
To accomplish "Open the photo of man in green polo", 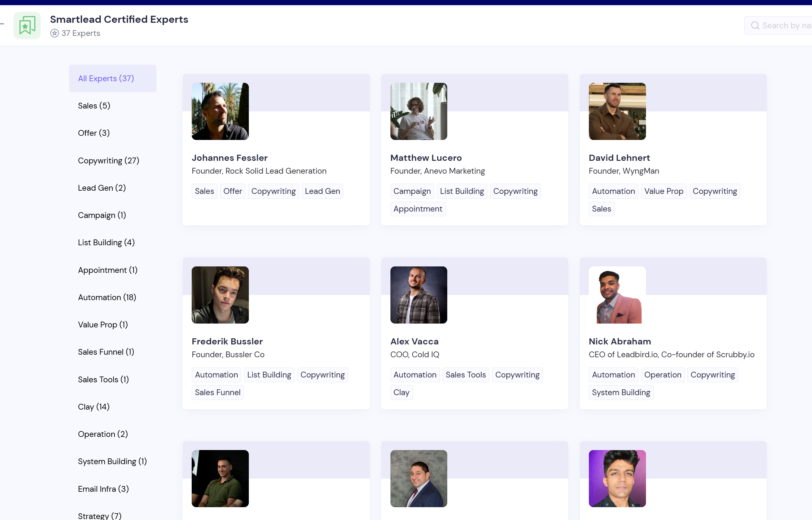I will click(220, 479).
